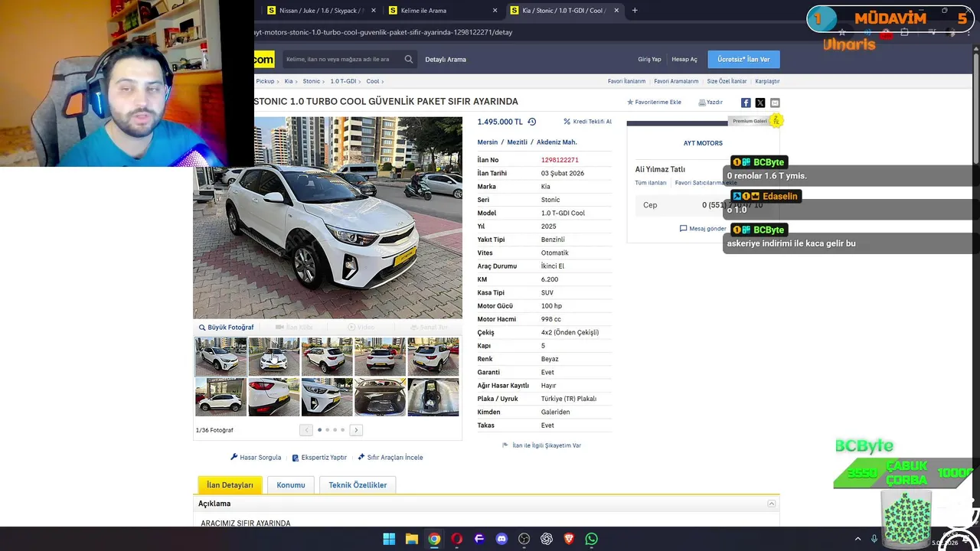
Task: Click listing number 1298122271
Action: (x=560, y=160)
